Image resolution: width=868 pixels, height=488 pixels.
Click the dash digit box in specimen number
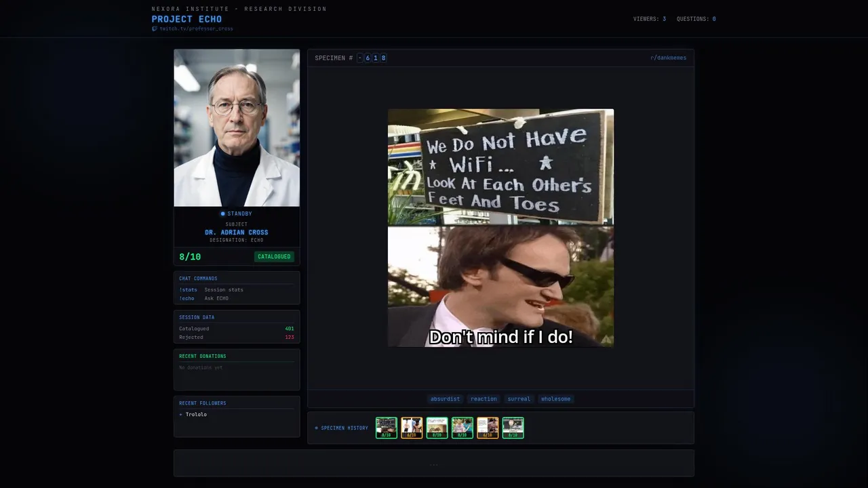[360, 58]
